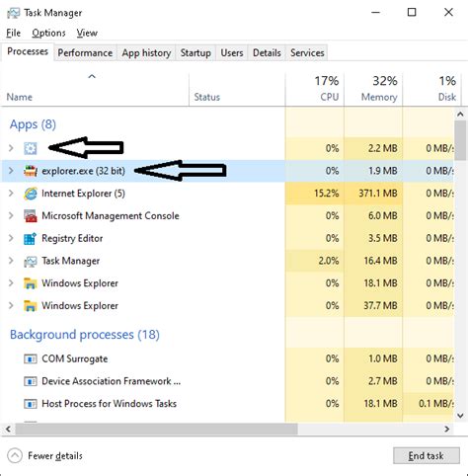The image size is (468, 476).
Task: Select the Internet Explorer (5) row name
Action: pos(83,194)
